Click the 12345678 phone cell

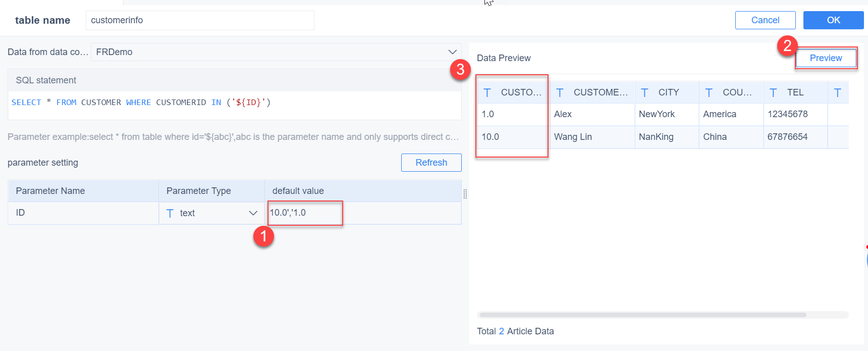[795, 114]
